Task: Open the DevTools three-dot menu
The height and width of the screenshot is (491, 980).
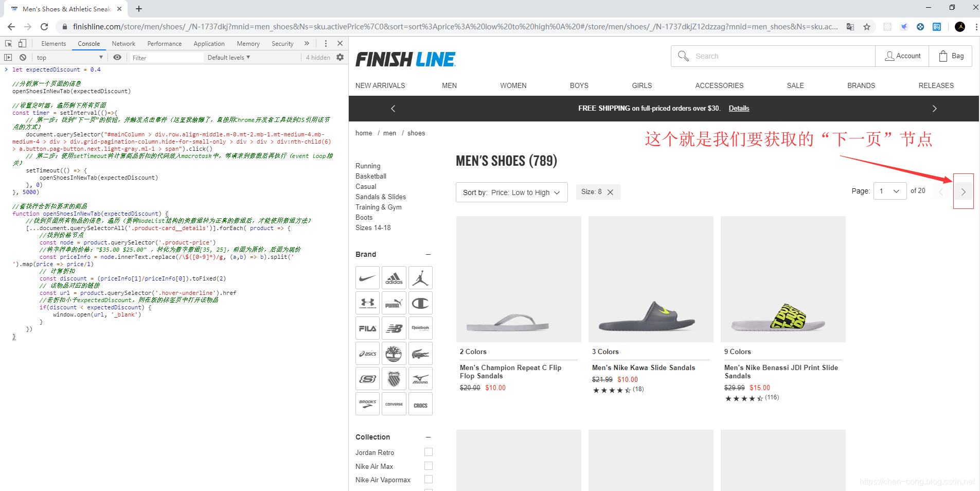Action: pyautogui.click(x=326, y=44)
